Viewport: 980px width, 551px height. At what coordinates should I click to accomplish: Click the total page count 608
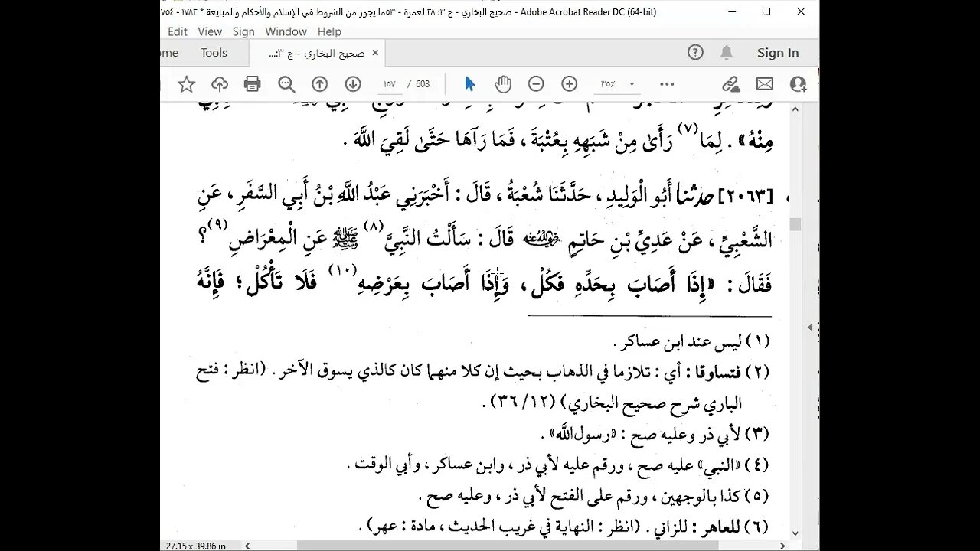tap(423, 84)
